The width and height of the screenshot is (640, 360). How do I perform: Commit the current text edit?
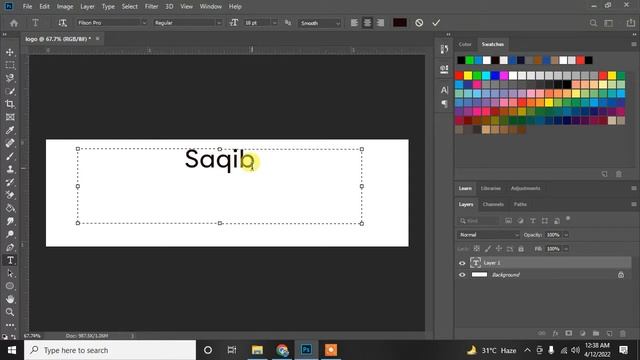(436, 23)
